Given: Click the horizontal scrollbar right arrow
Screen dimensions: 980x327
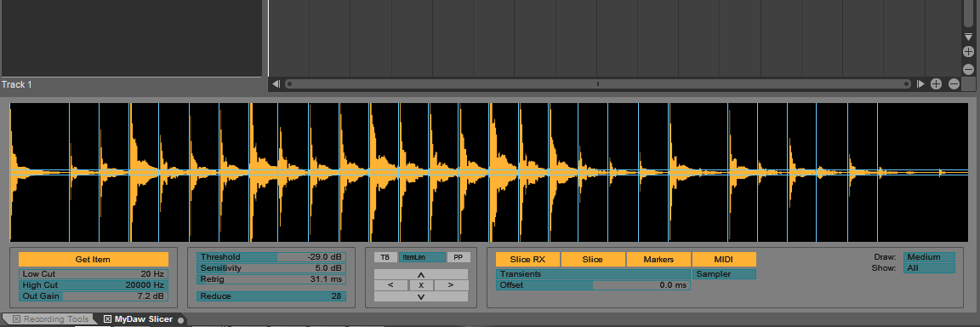Looking at the screenshot, I should point(920,83).
